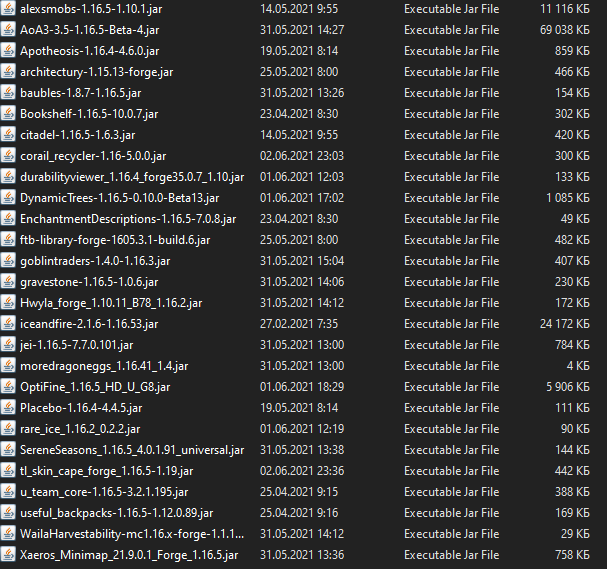Select file name OptiFine_1.16.5_HD_U_G8.jar
The height and width of the screenshot is (569, 607).
click(x=95, y=387)
